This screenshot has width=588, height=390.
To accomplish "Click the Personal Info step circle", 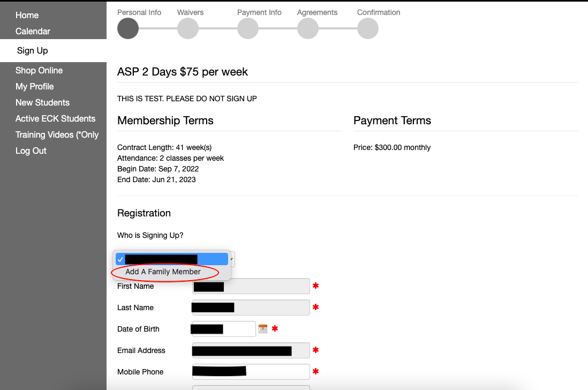I will coord(128,28).
